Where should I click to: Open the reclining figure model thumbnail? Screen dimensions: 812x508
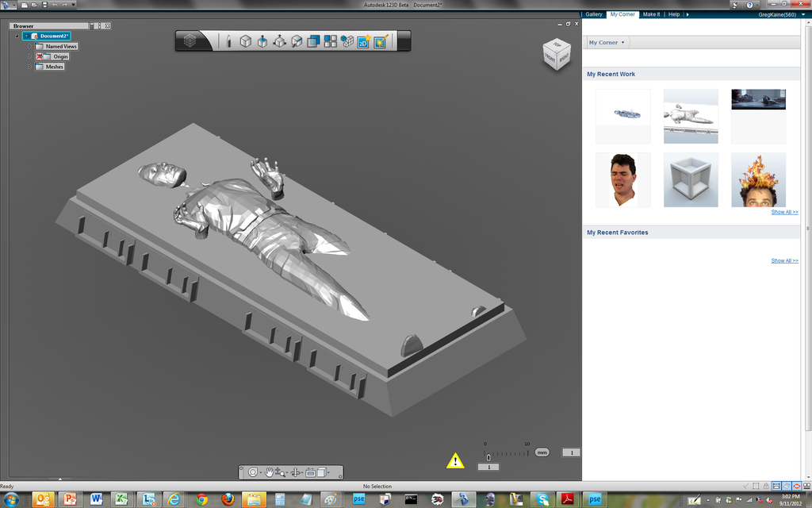pyautogui.click(x=691, y=116)
